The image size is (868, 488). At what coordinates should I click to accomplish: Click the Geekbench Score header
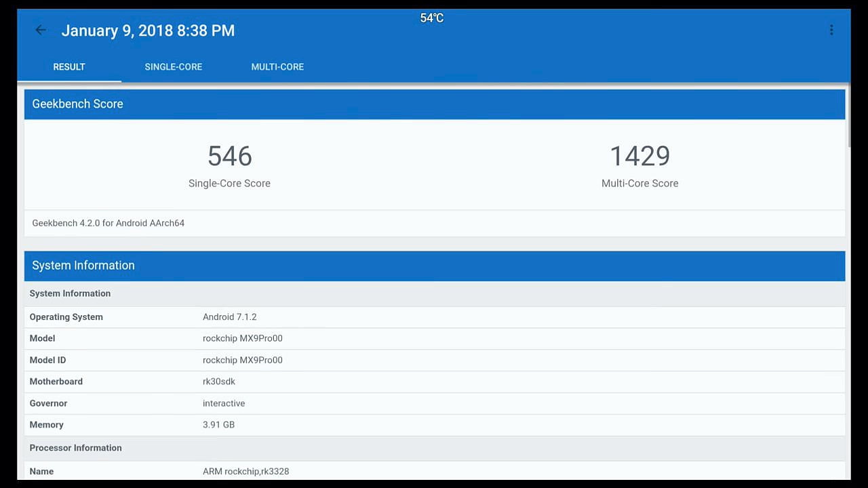click(x=435, y=104)
